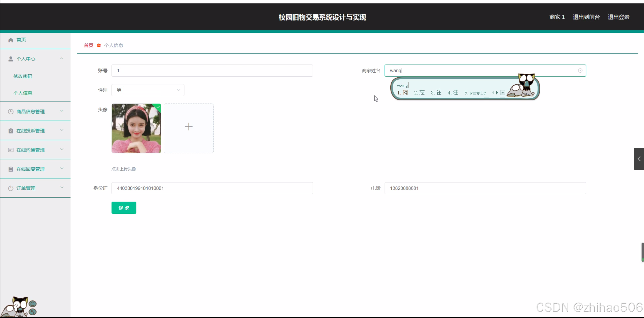Click the power icon beside 订单管理
The height and width of the screenshot is (318, 644).
(x=11, y=188)
